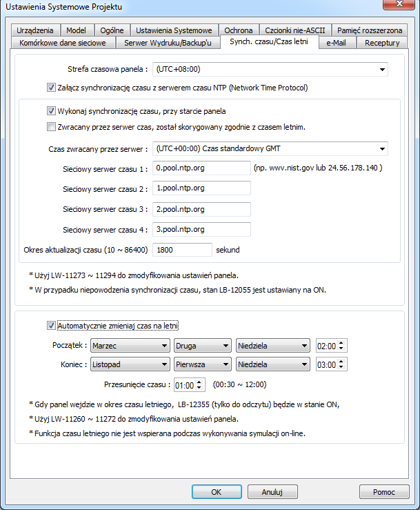Focus the time update period field
Viewport: 420px width, 510px height.
182,250
